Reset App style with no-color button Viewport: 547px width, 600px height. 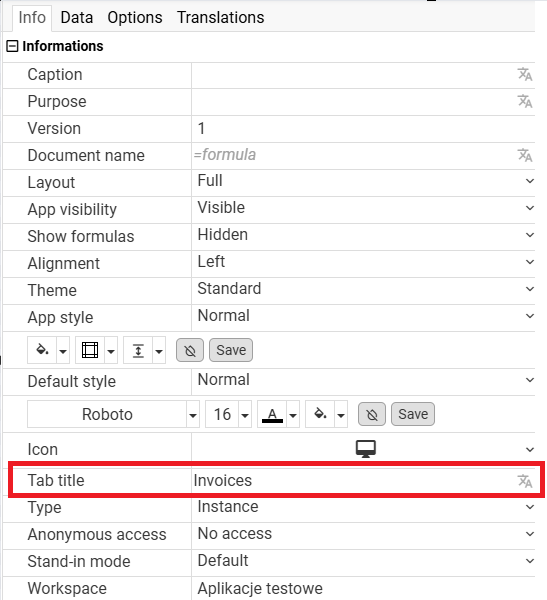190,350
